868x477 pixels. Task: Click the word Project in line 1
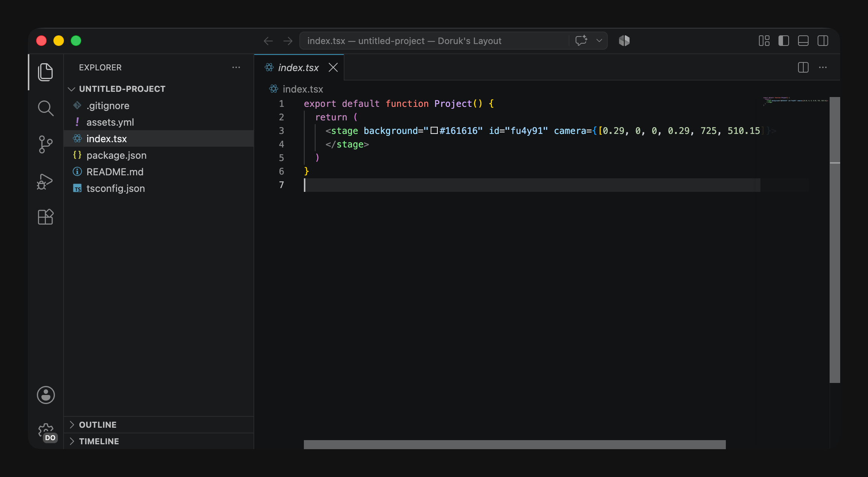pos(453,104)
